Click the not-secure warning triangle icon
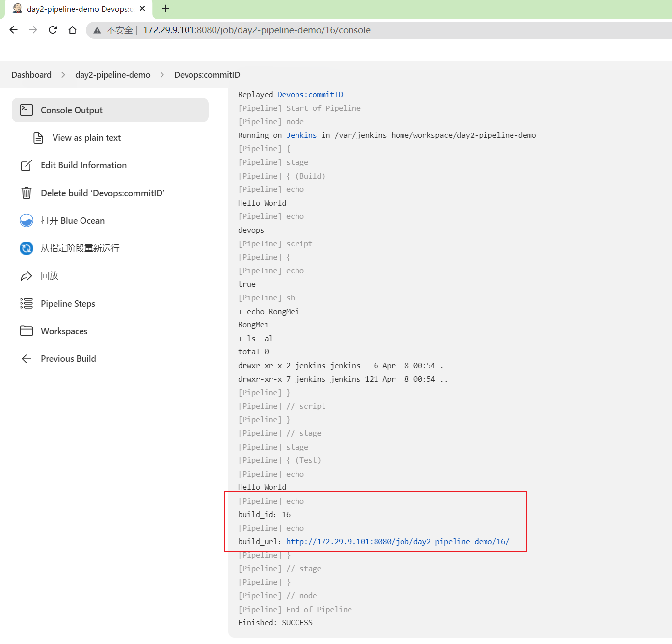The width and height of the screenshot is (672, 644). point(97,30)
